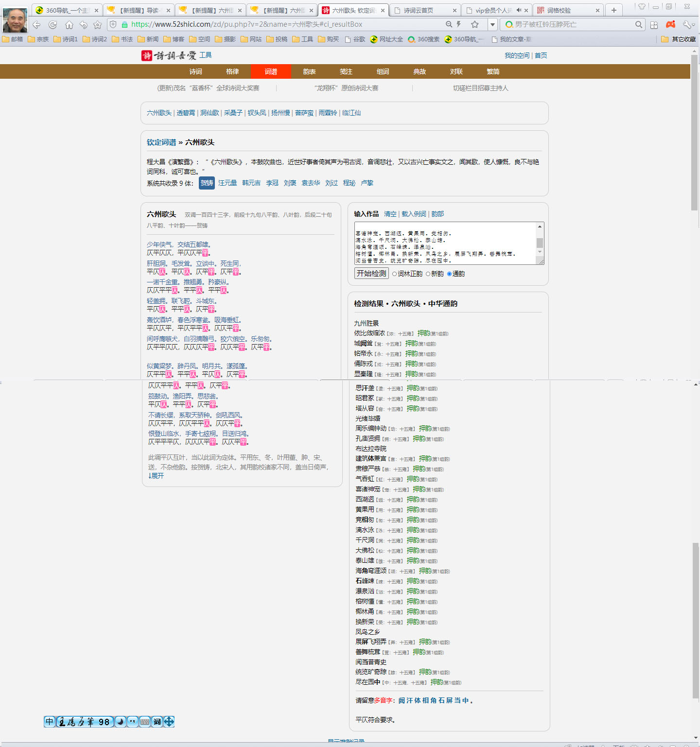Toggle the IME half-moon full/half width button
Screen dimensions: 700x747
click(121, 721)
